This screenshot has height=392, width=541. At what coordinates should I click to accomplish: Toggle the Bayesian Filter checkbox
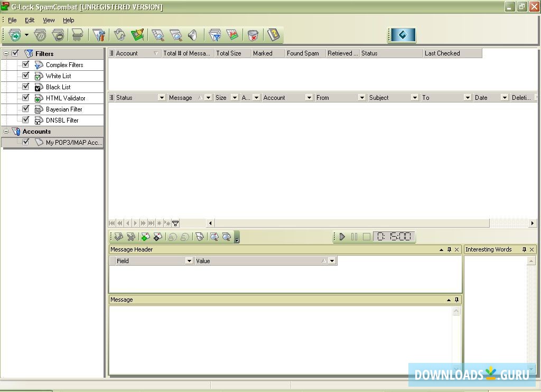pos(25,108)
